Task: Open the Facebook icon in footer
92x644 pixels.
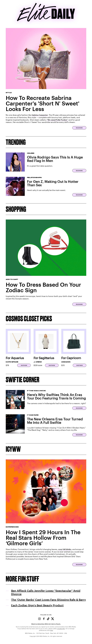Action: (44, 619)
